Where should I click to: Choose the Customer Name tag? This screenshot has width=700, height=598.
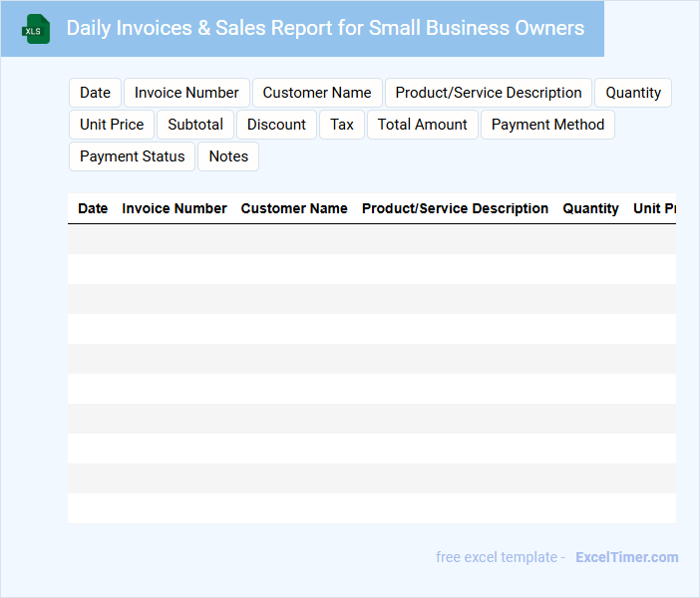pos(317,93)
